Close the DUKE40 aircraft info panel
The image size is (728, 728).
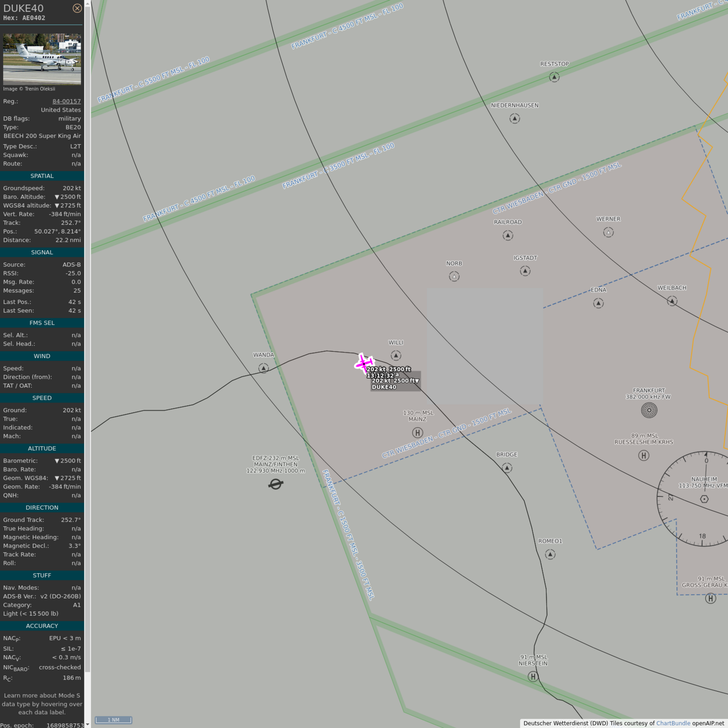coord(77,8)
